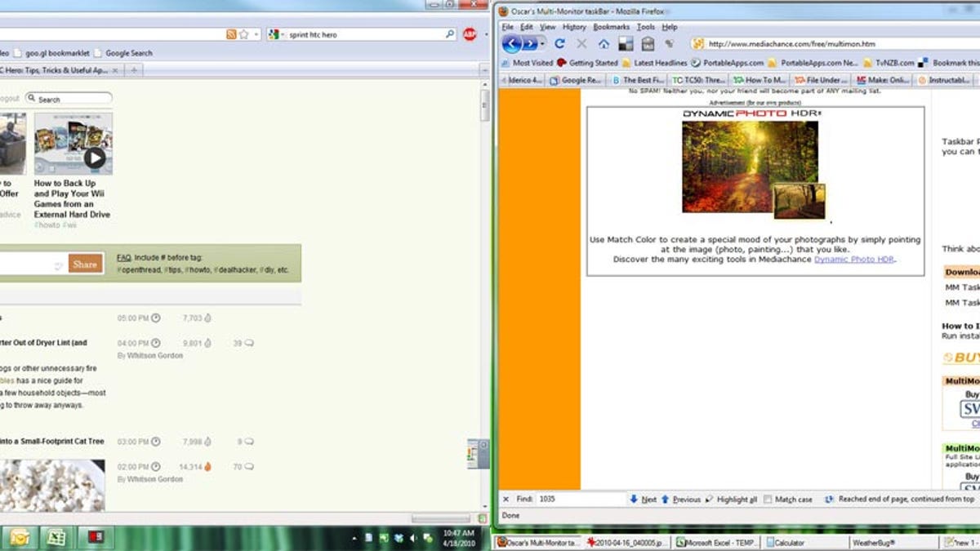
Task: Click the Back arrow in the right Firefox window
Action: pyautogui.click(x=511, y=43)
